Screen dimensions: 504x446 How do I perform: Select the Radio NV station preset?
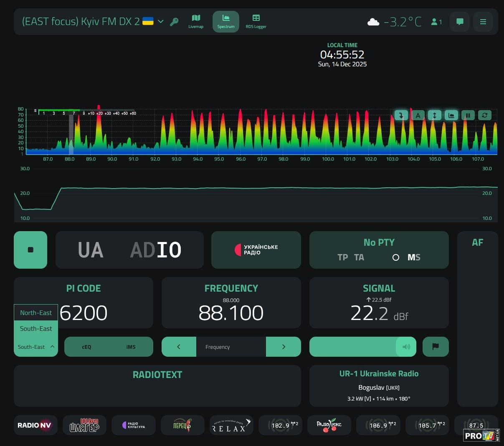(x=35, y=425)
